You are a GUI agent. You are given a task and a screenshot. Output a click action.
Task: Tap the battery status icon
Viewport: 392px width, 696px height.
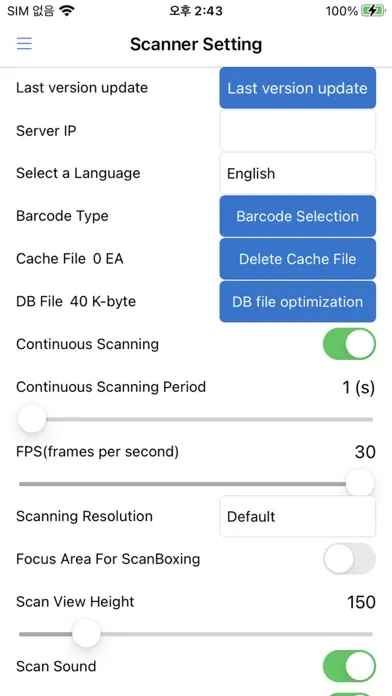click(373, 11)
